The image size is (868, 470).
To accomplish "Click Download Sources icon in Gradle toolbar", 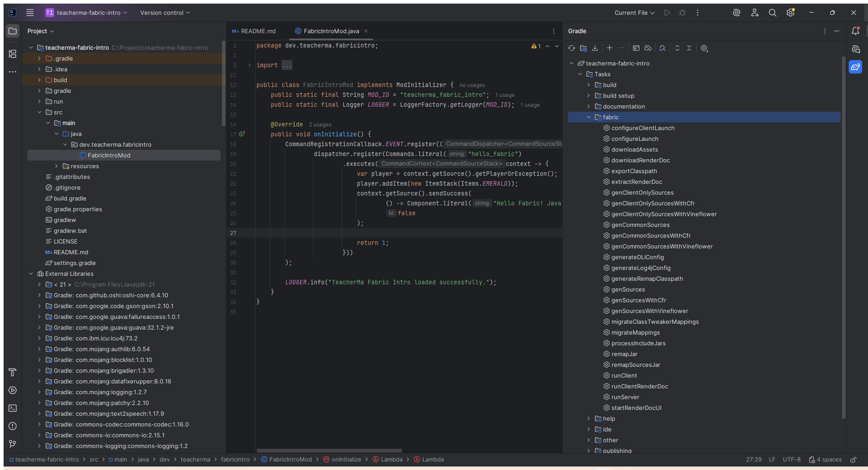I will 595,48.
